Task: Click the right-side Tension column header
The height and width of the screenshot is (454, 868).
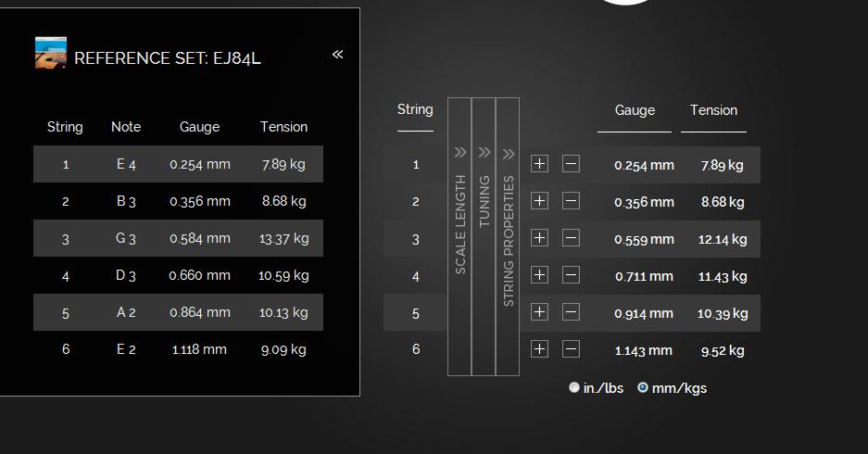Action: (713, 110)
